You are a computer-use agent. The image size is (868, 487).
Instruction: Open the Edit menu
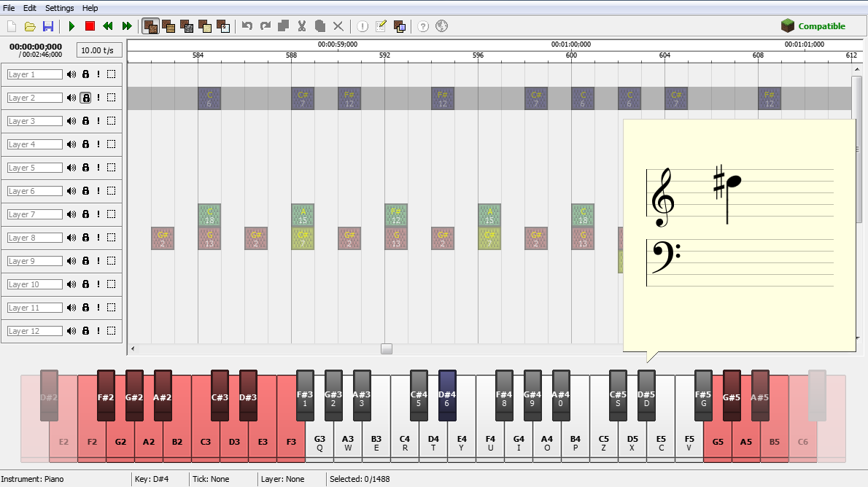click(x=30, y=8)
